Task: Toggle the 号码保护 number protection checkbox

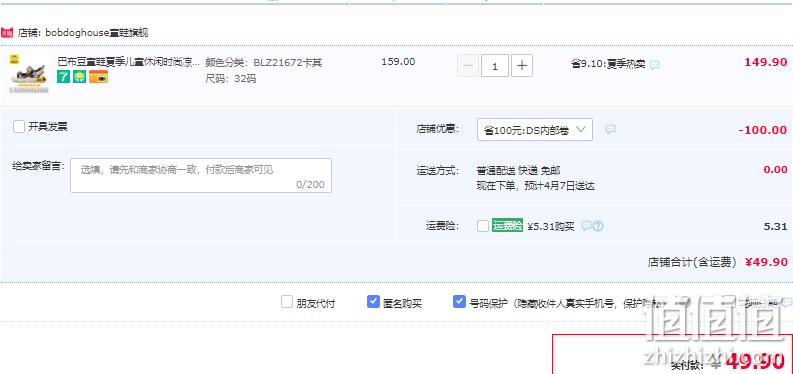Action: [459, 302]
